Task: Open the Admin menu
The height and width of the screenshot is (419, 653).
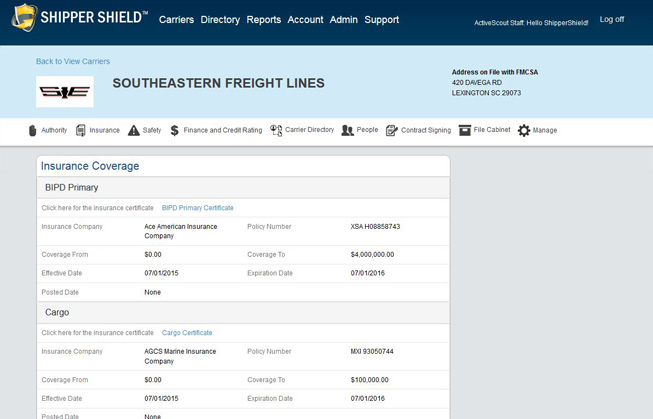Action: tap(343, 20)
